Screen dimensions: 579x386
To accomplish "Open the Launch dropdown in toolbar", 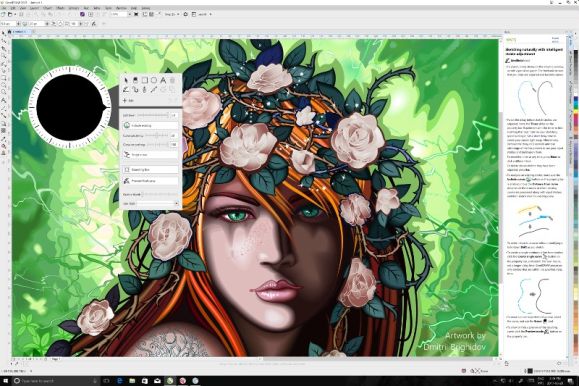I will 205,14.
